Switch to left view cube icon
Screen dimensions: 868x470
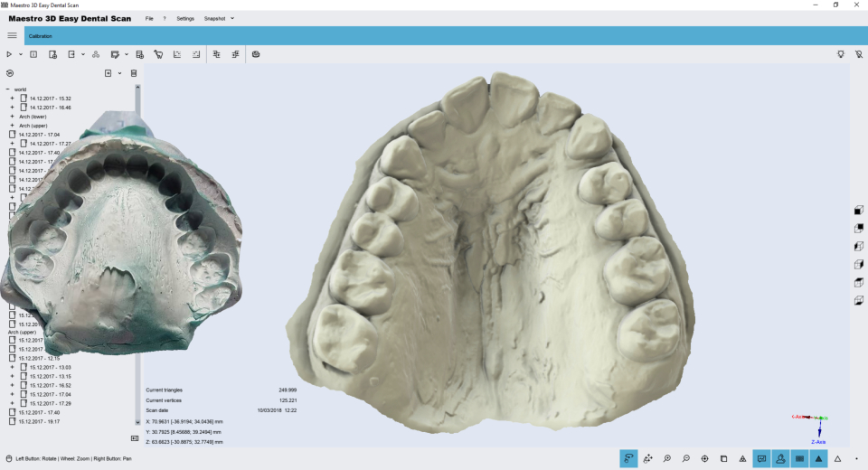tap(859, 247)
